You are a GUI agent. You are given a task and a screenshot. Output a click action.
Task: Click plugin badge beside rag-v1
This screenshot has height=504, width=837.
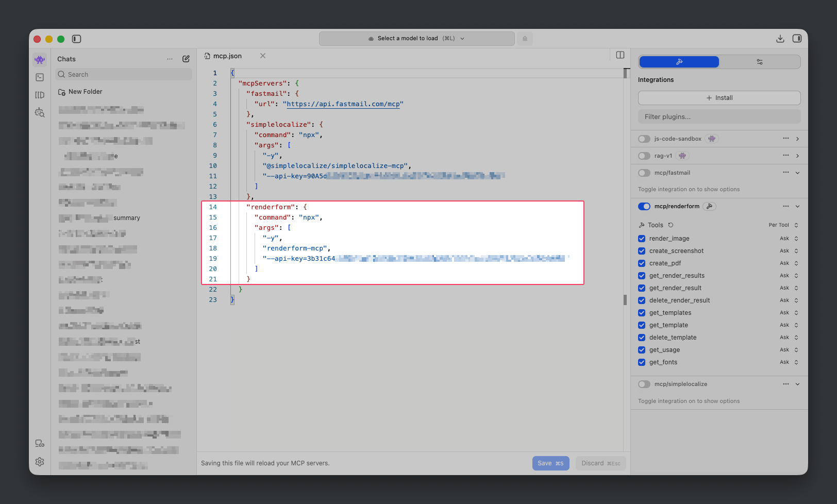(682, 156)
